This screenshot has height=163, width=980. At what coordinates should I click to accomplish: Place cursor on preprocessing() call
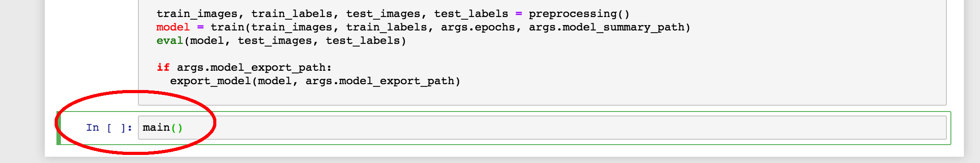579,14
